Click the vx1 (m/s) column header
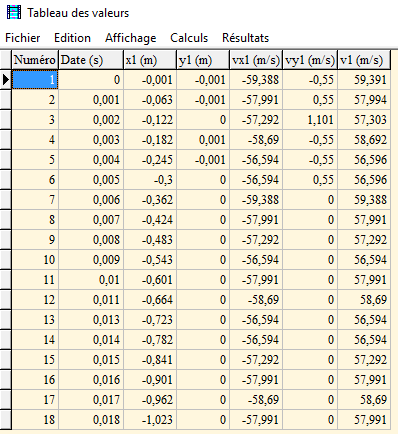 256,60
